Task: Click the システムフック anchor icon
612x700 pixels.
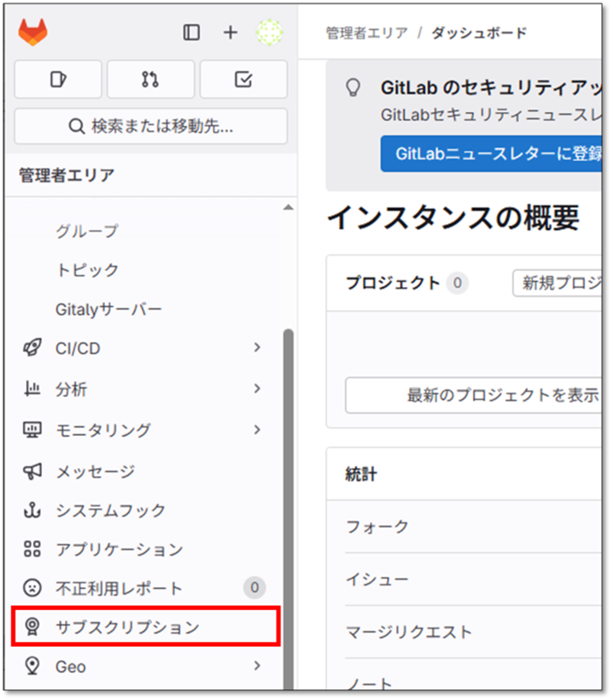Action: tap(32, 510)
